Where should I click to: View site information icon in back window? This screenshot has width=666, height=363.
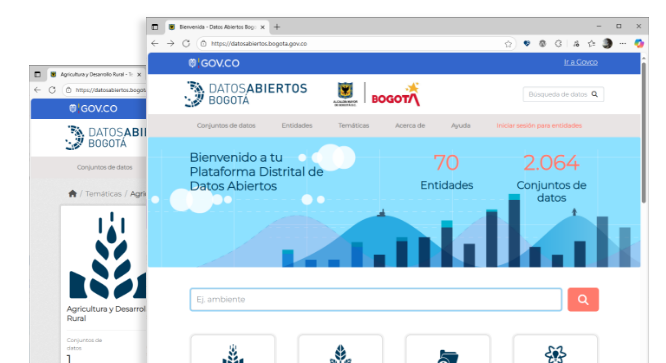(68, 90)
